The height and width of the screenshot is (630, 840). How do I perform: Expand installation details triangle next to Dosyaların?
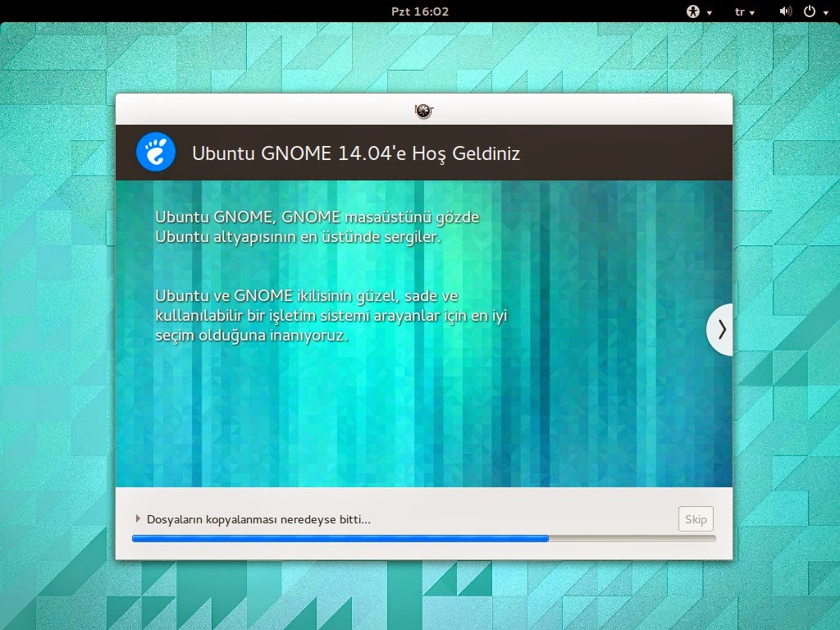click(138, 518)
